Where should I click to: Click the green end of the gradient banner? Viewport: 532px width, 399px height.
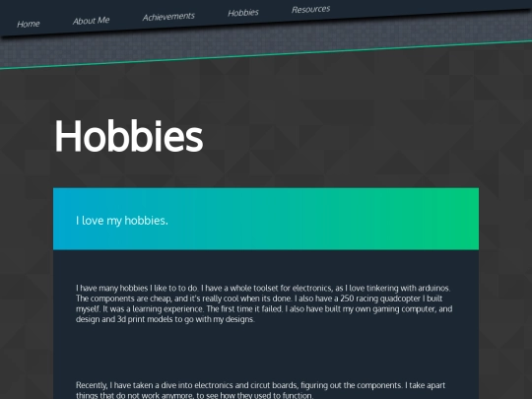coord(451,219)
